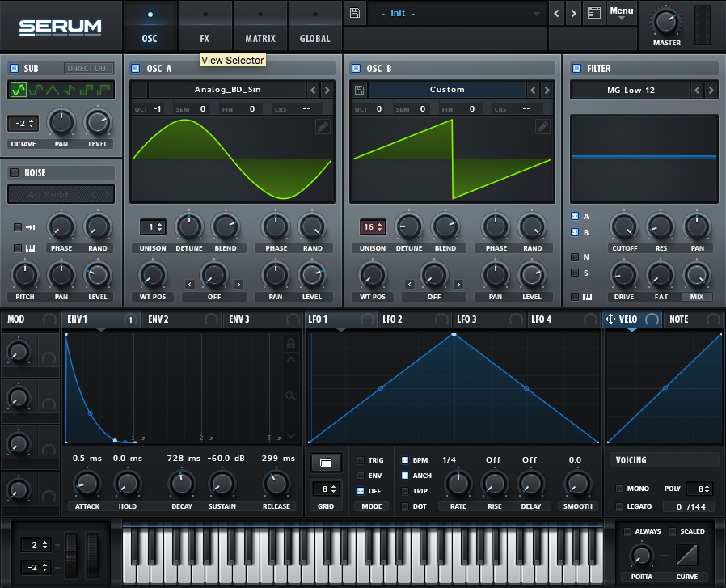Save OSC B custom wavetable disk icon
726x588 pixels.
point(359,90)
